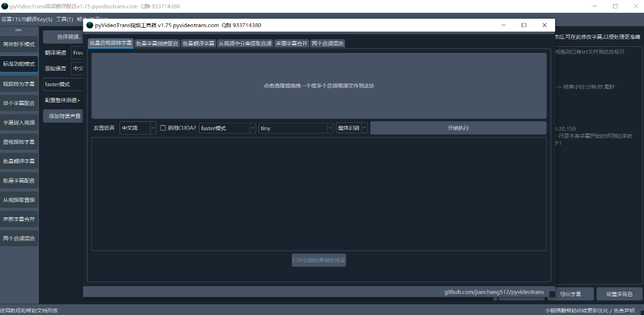
Task: Enable the 启用CUDA? checkbox
Action: pyautogui.click(x=163, y=128)
